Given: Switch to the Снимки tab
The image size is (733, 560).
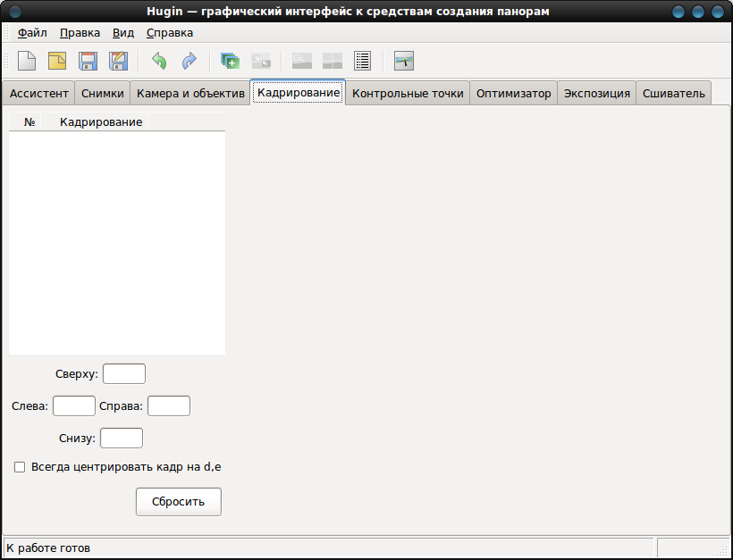Looking at the screenshot, I should pyautogui.click(x=103, y=94).
